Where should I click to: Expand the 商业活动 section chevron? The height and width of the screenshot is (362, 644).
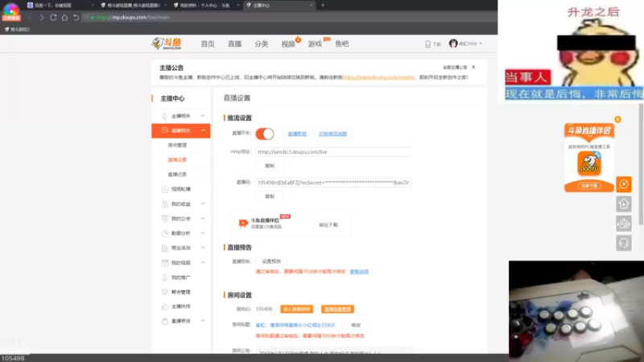pyautogui.click(x=203, y=248)
